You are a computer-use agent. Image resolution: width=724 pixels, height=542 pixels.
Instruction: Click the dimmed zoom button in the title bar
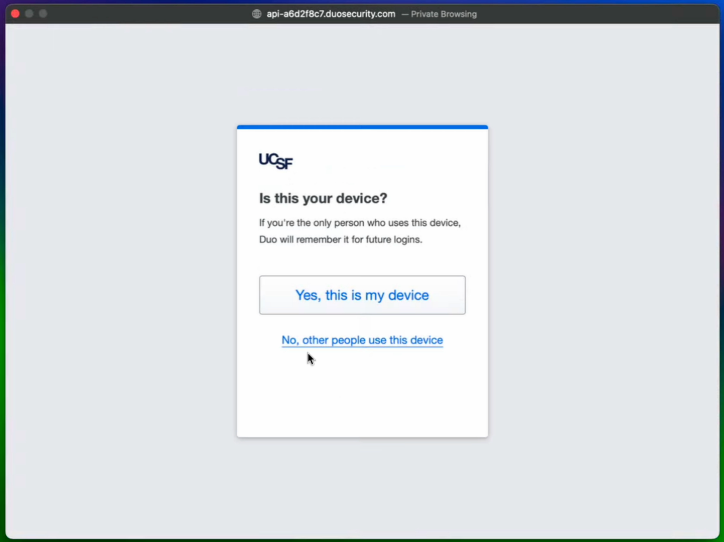43,13
